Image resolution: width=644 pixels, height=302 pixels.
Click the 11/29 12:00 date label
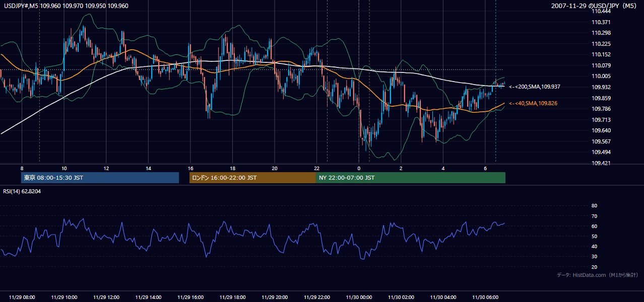pos(106,297)
